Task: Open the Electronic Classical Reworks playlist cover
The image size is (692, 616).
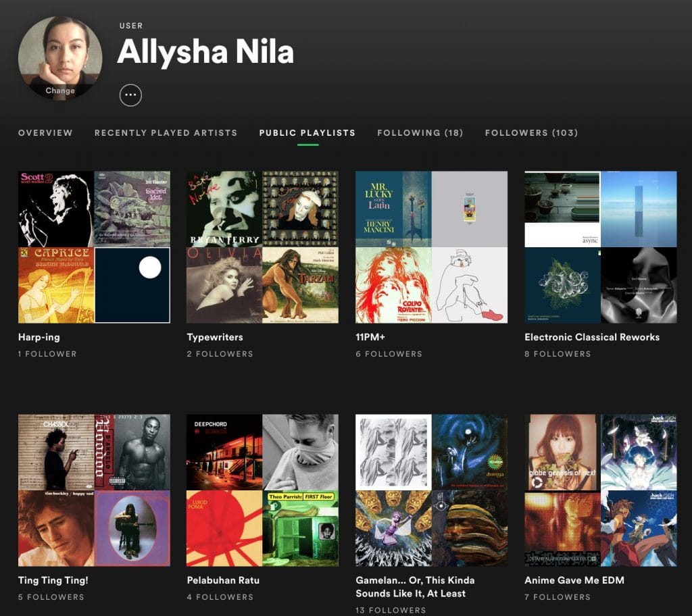Action: click(601, 247)
